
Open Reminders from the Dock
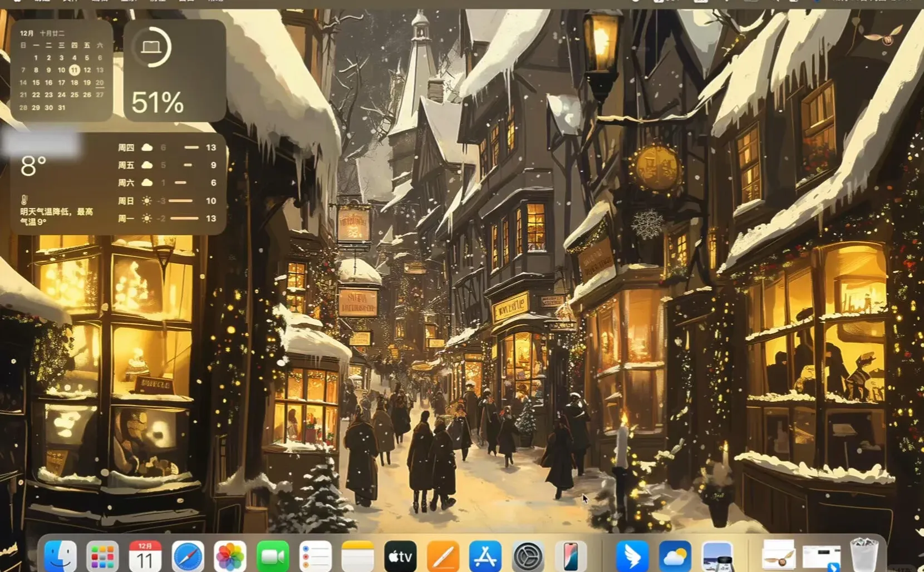[316, 556]
